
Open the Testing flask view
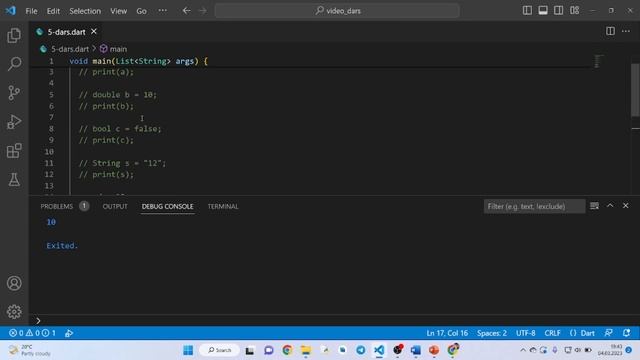(x=14, y=180)
